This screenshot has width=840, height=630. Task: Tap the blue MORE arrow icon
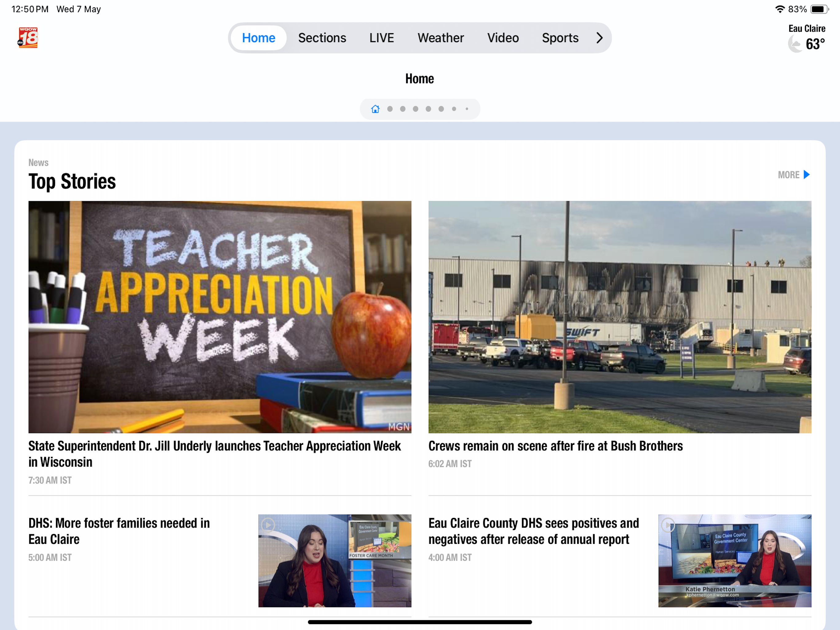[x=806, y=175]
